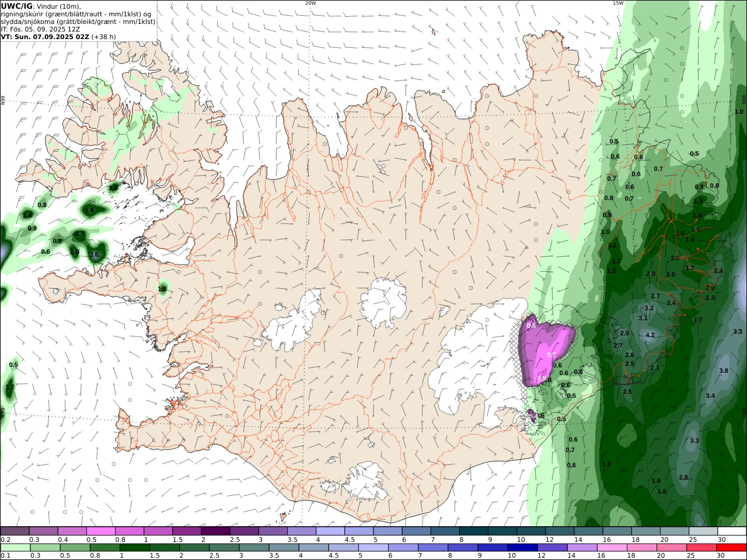Click the '3.8' precipitation value offshore east

pos(724,371)
